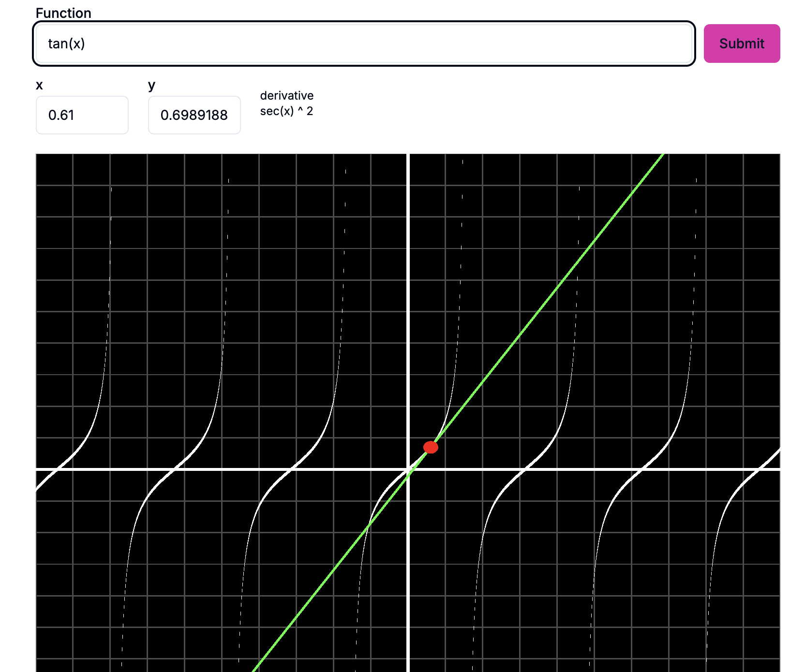Select the x value field showing 0.61

[x=82, y=115]
